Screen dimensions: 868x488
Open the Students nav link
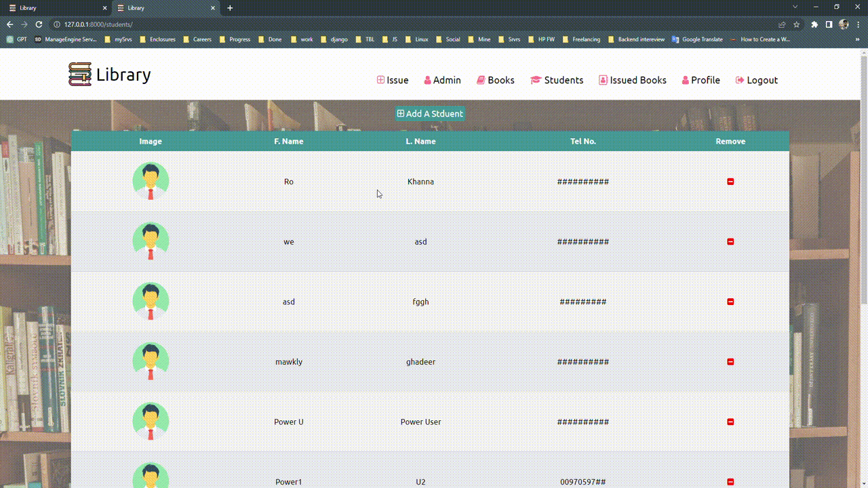click(557, 80)
